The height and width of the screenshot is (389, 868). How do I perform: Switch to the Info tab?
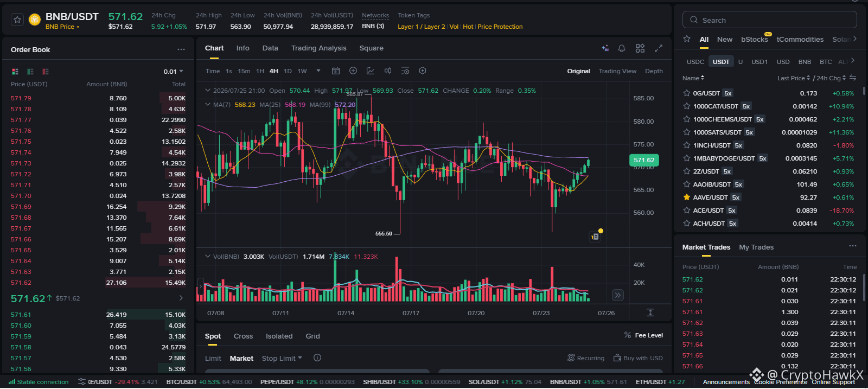[x=243, y=48]
